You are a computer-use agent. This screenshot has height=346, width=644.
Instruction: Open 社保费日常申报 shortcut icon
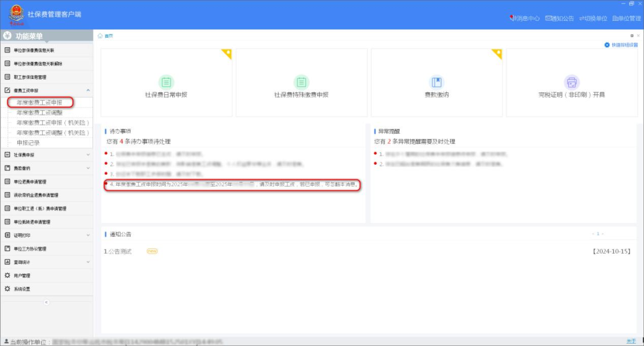pos(166,82)
